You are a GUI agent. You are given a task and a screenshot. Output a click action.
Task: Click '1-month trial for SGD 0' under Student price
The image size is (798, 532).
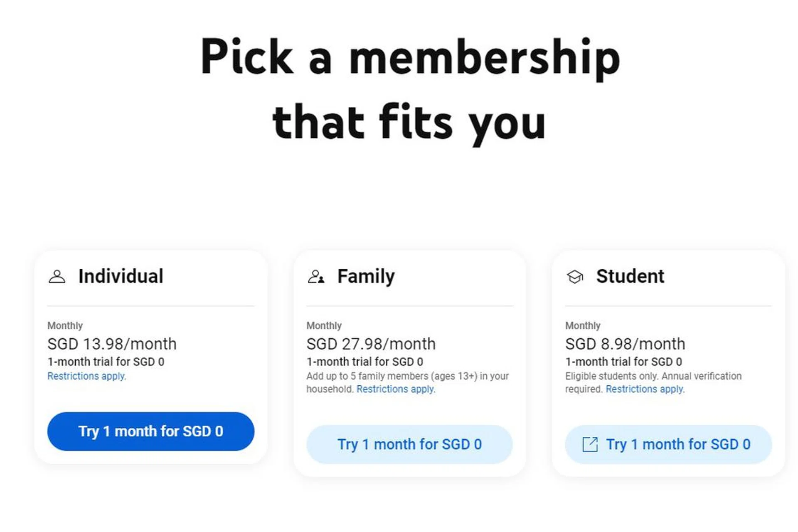[x=623, y=362]
